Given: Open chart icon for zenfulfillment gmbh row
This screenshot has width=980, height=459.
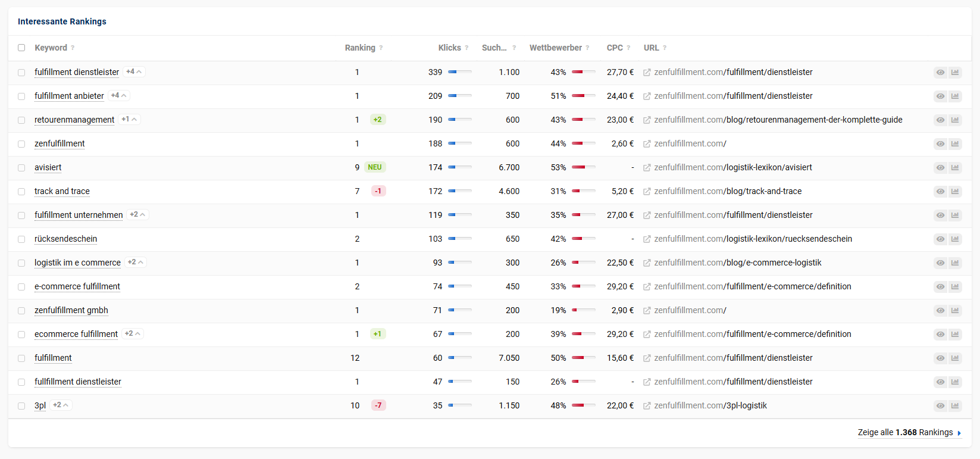Looking at the screenshot, I should click(x=955, y=311).
